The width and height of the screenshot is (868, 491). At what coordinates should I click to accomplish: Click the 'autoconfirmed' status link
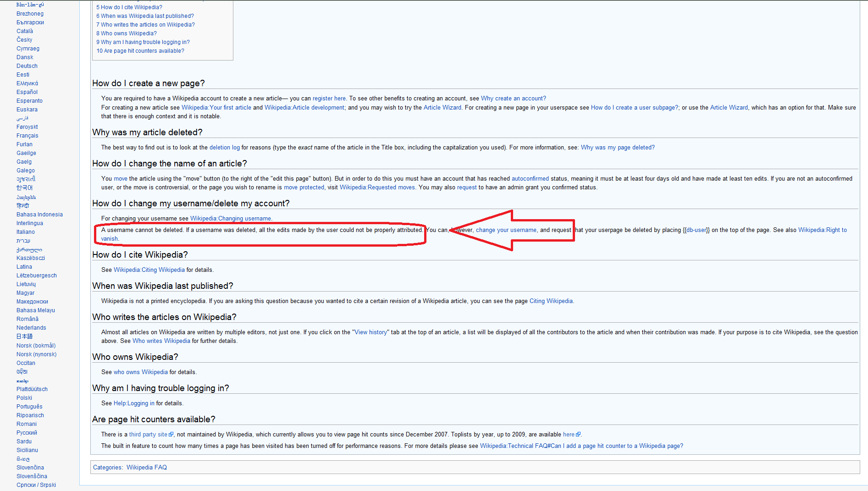(x=530, y=179)
